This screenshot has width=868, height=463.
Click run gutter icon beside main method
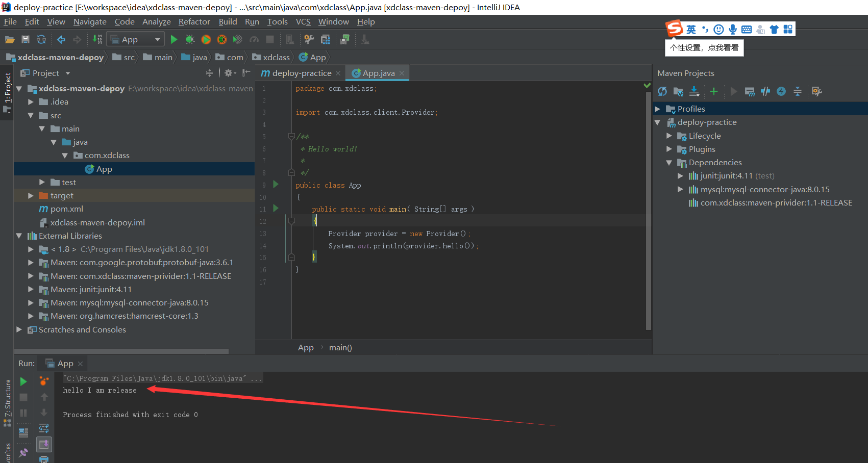276,208
